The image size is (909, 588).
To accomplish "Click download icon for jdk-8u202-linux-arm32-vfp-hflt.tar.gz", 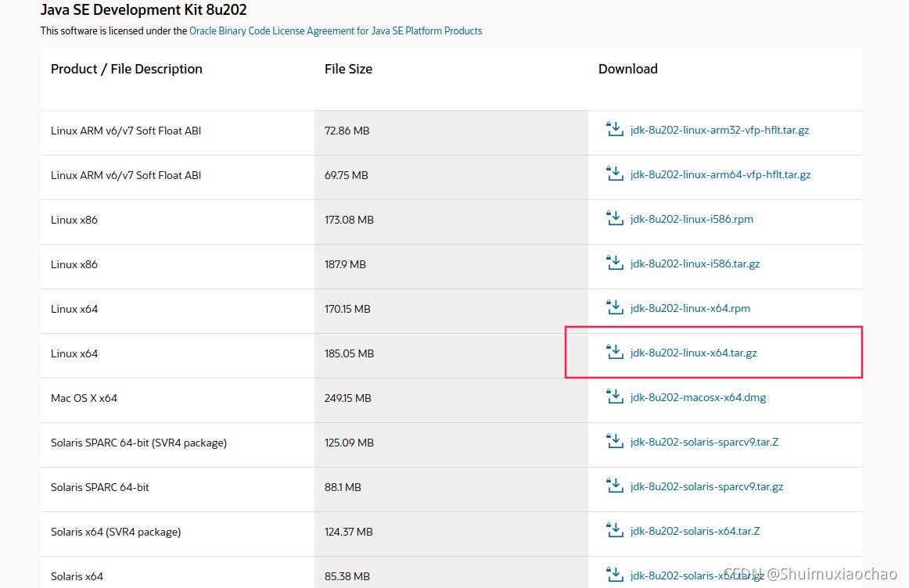I will point(615,129).
